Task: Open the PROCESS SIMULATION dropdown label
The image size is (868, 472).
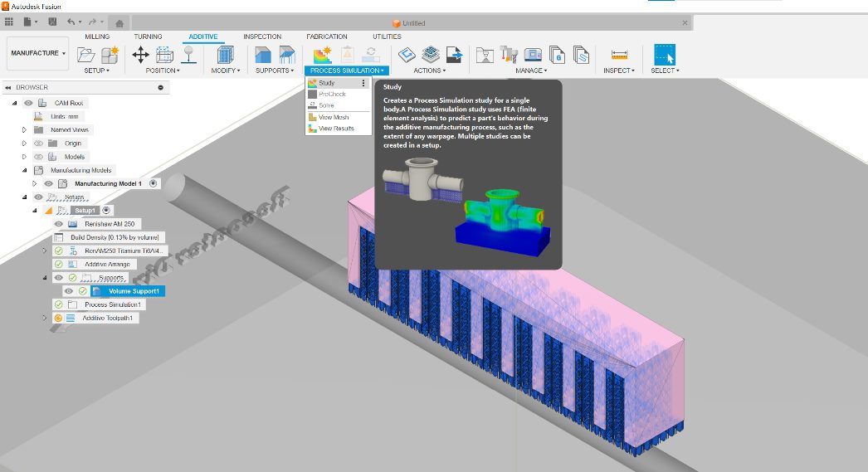Action: (x=347, y=71)
